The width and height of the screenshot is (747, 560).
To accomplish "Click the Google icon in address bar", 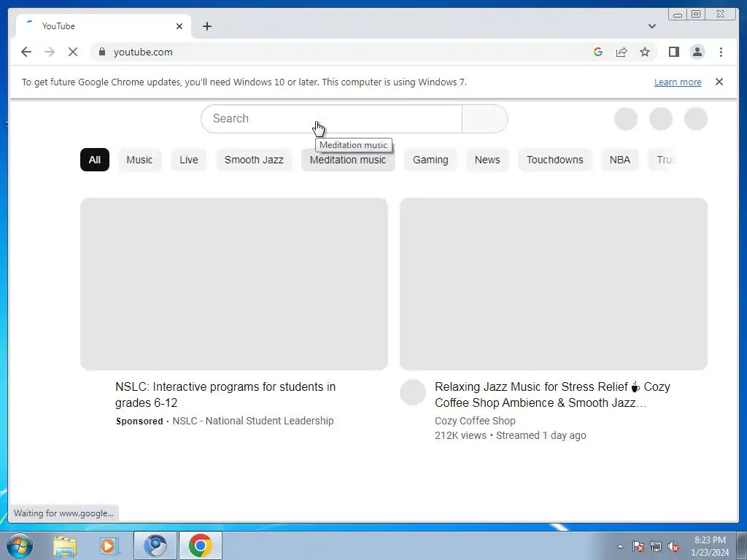I will pos(598,52).
